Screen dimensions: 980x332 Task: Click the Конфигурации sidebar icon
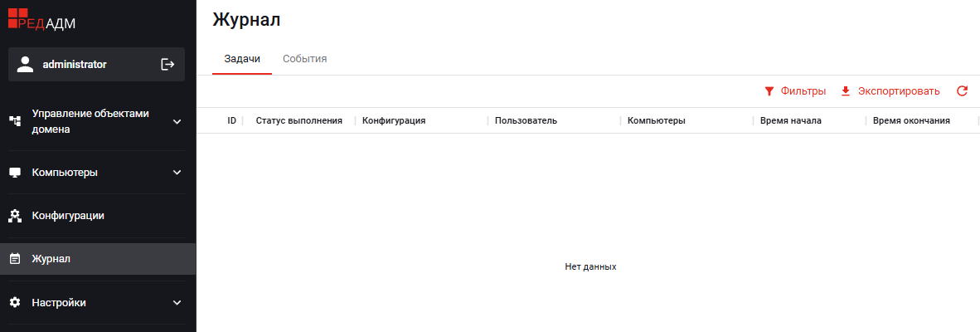pos(15,216)
